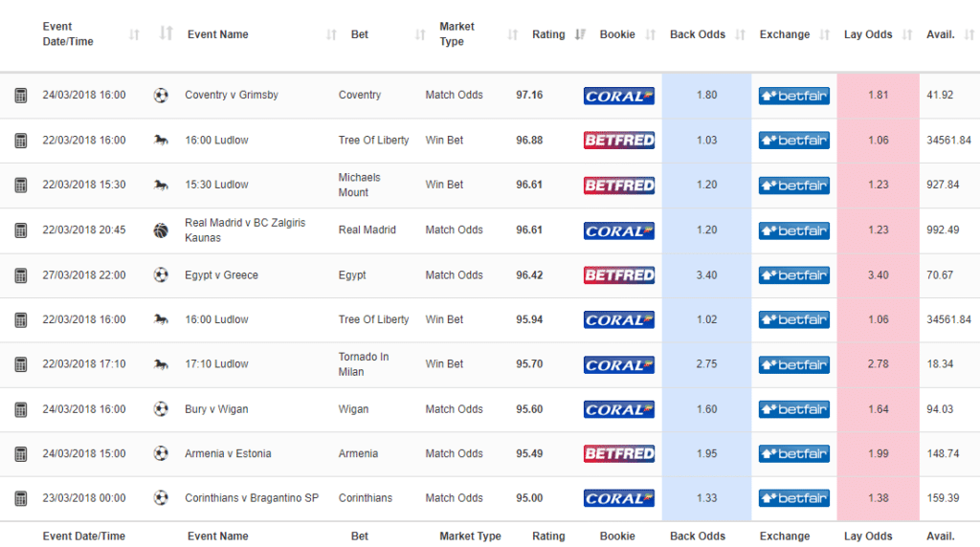Click lay odds 1.81 for Coventry
Viewport: 980px width, 547px height.
click(879, 95)
